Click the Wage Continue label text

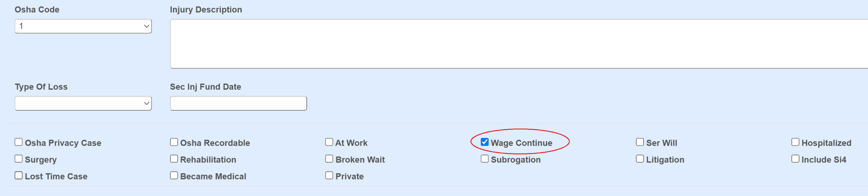pyautogui.click(x=521, y=143)
